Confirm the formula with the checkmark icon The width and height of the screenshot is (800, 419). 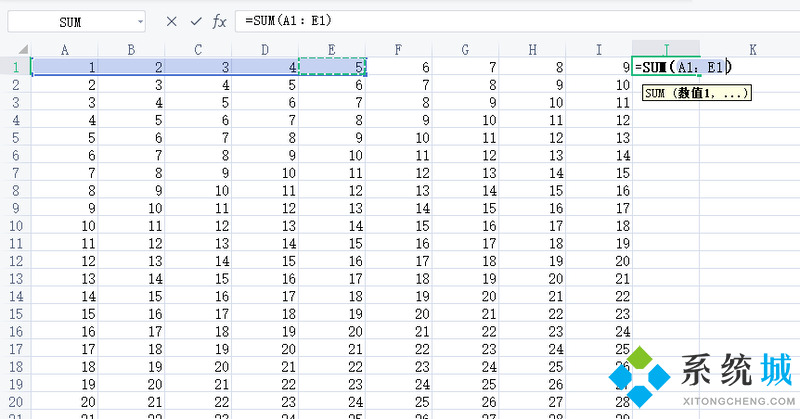pos(196,21)
